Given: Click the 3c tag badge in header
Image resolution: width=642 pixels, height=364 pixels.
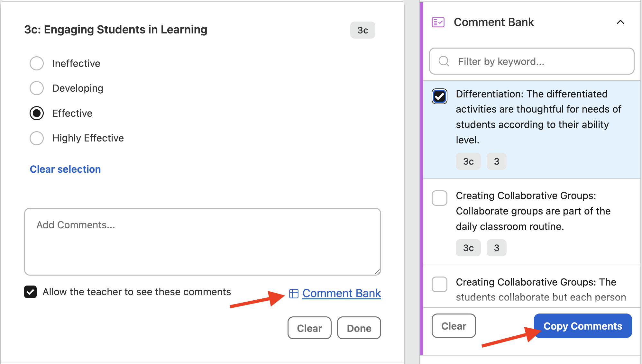Looking at the screenshot, I should coord(363,30).
